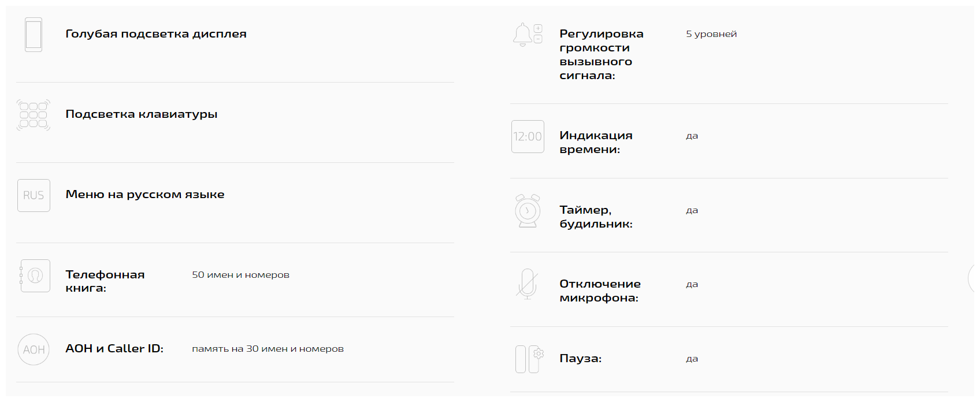Screen dimensions: 980x402
Task: Select the 'Меню на русском языке' heading
Action: 145,195
